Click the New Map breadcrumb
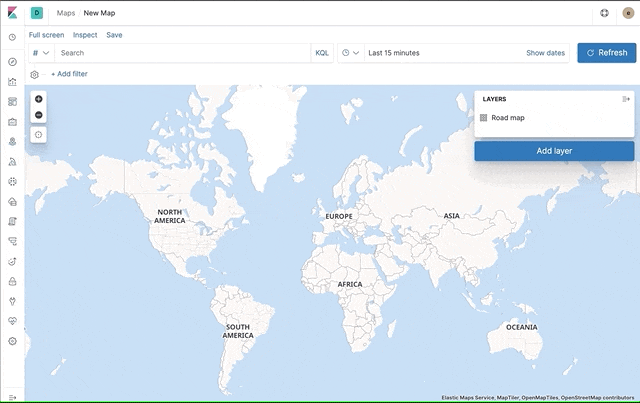This screenshot has height=403, width=640. pyautogui.click(x=99, y=13)
